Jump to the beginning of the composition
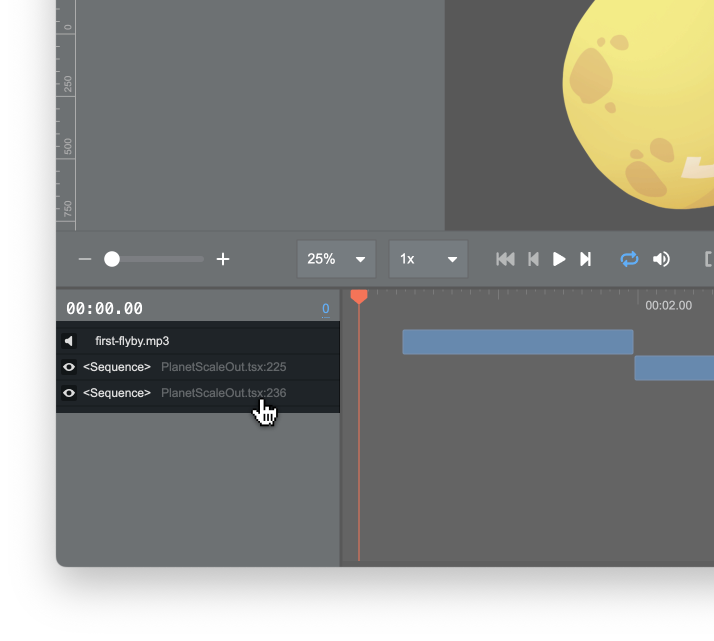Viewport: 714px width, 641px height. coord(506,259)
